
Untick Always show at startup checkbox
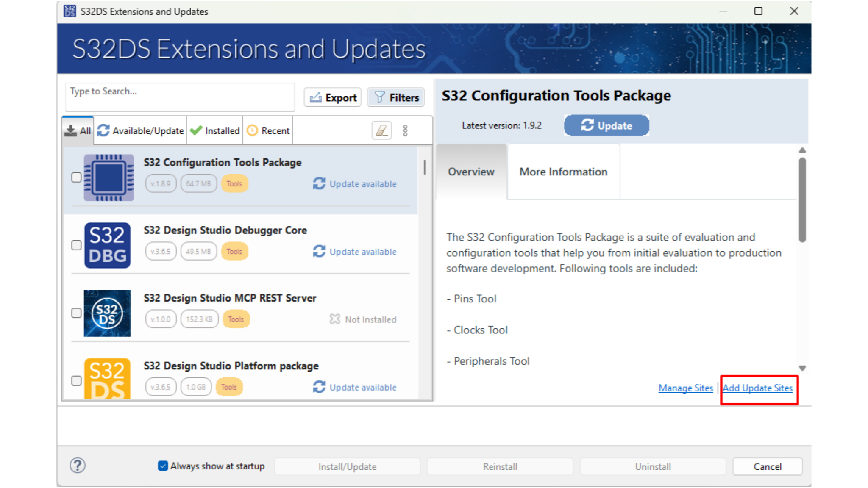(x=163, y=466)
